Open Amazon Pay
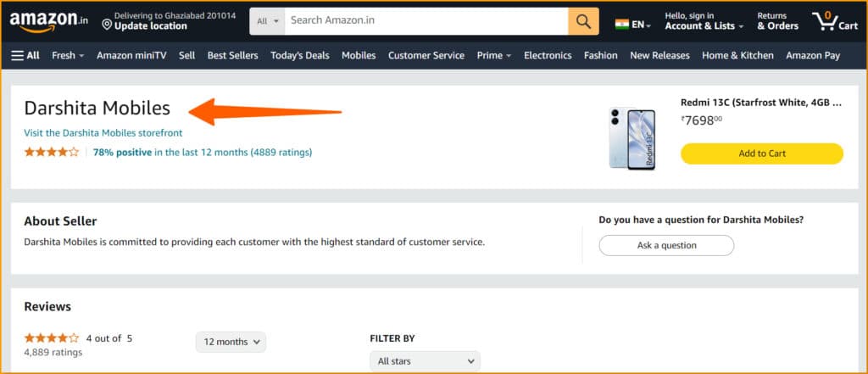 813,55
